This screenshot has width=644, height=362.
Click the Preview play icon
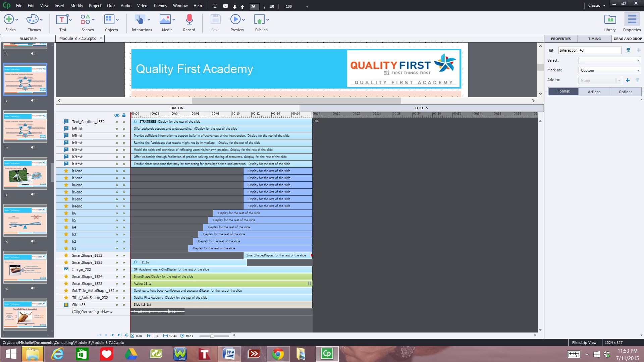pos(235,20)
